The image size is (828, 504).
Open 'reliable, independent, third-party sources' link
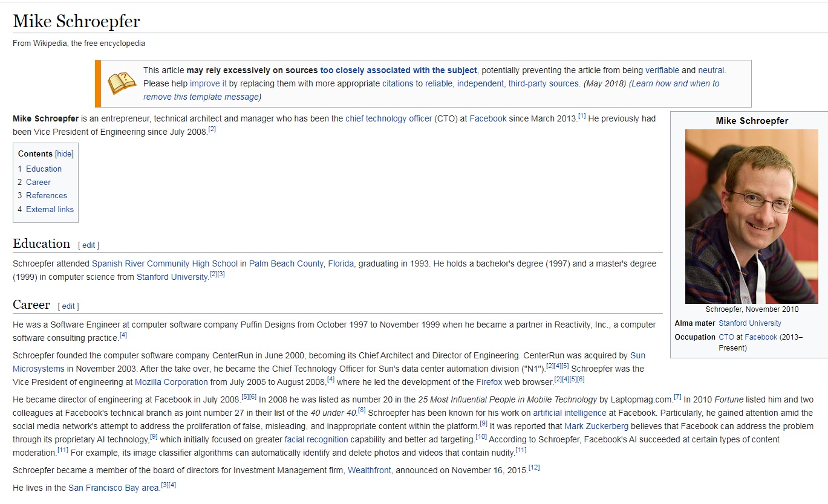pos(502,83)
